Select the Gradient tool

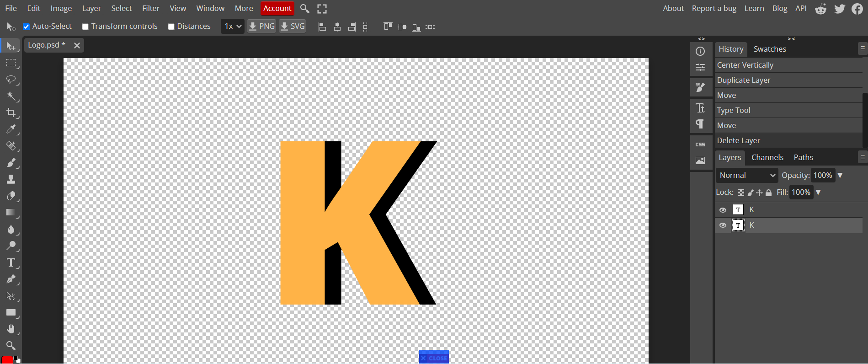11,213
